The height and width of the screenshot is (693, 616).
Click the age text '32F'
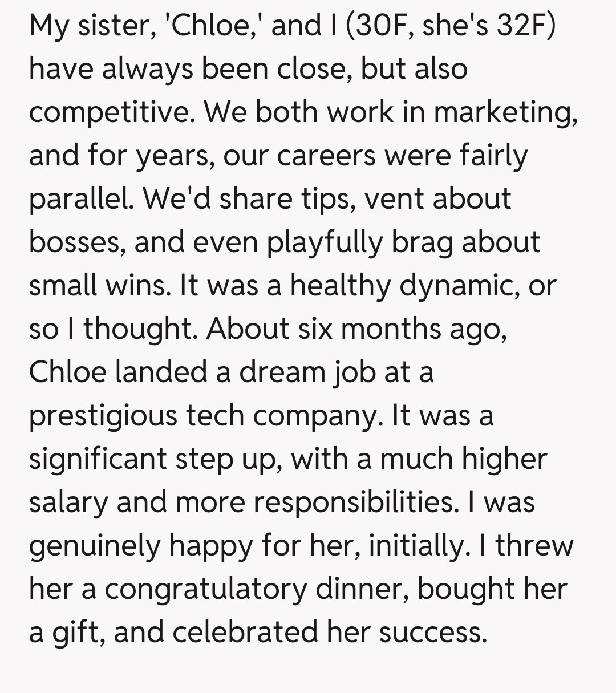(x=518, y=26)
